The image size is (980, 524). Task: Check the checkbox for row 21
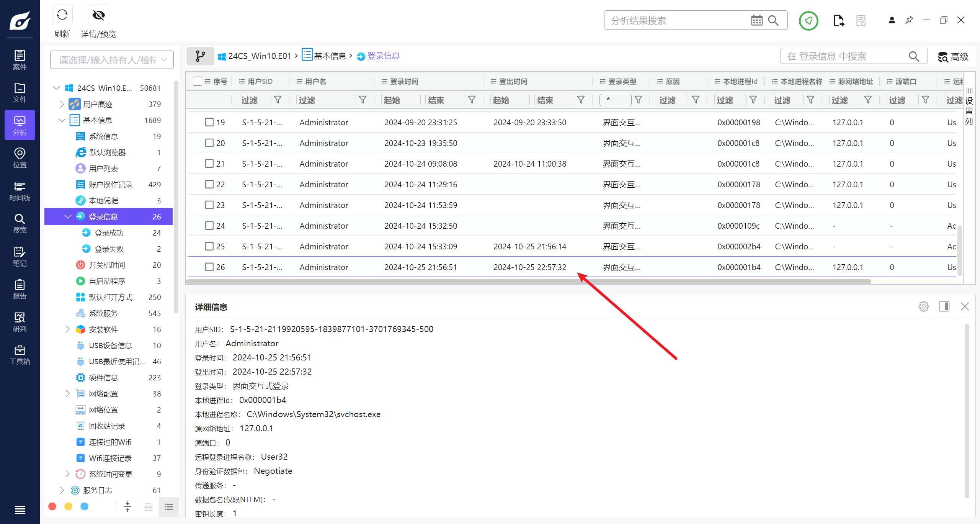(209, 164)
